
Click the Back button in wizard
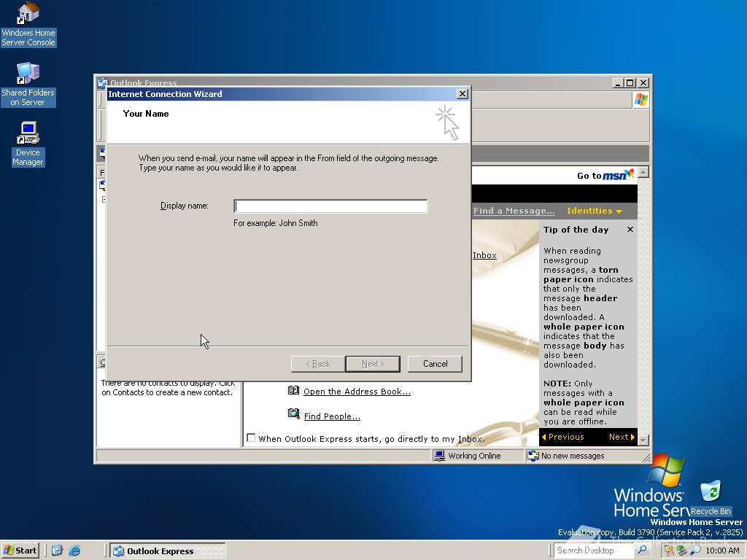point(318,364)
